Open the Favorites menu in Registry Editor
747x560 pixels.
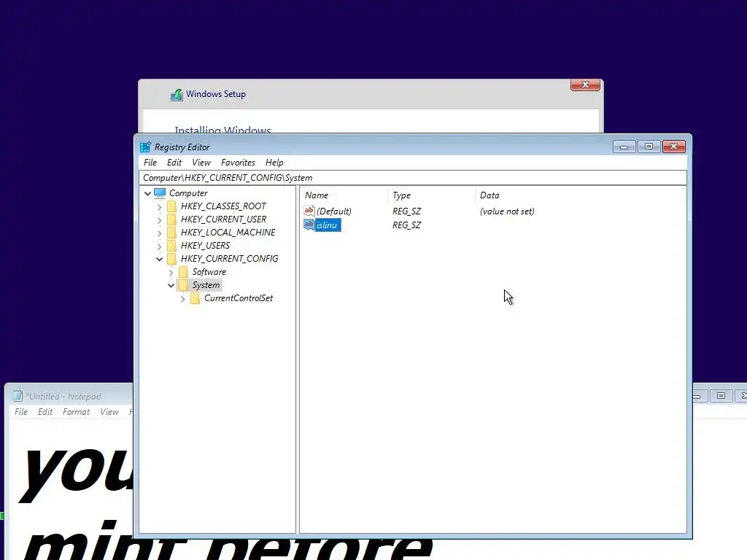tap(238, 163)
